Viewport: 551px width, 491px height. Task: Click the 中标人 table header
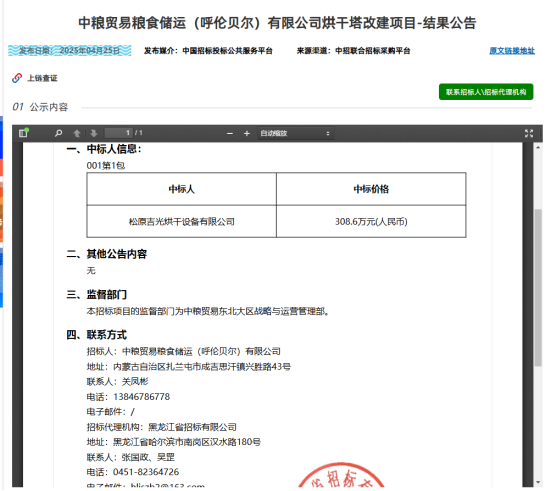click(182, 189)
